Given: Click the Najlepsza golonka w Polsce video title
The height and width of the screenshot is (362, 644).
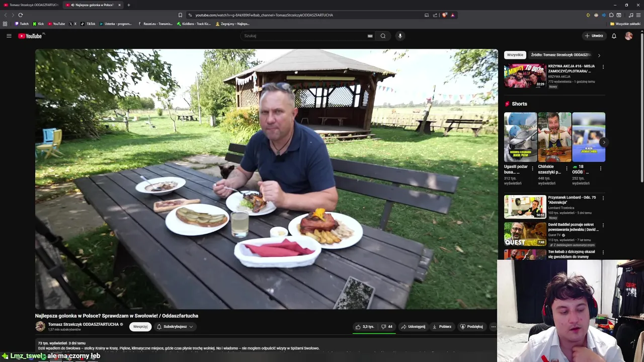Looking at the screenshot, I should click(117, 316).
